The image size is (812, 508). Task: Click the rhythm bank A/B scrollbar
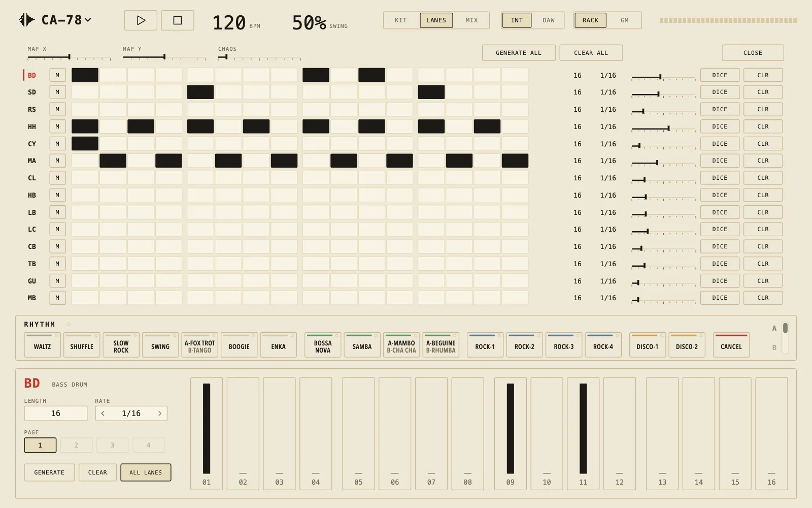(x=785, y=338)
